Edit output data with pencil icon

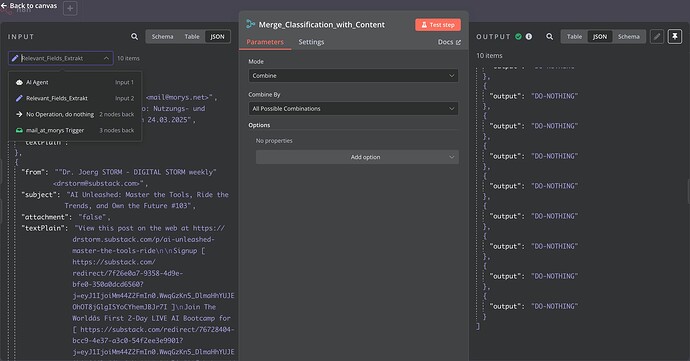(657, 37)
